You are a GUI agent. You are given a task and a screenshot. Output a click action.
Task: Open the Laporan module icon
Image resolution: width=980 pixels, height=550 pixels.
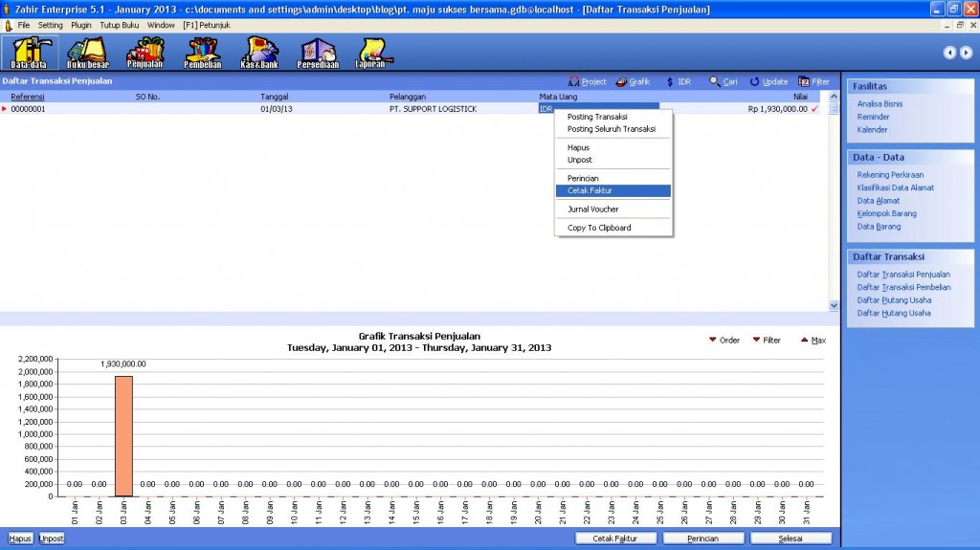370,52
